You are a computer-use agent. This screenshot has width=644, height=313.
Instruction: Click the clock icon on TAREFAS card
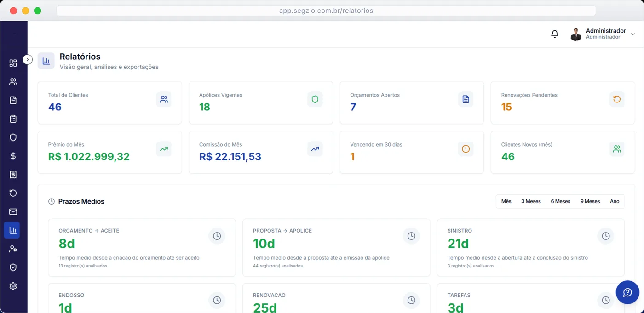(x=606, y=300)
